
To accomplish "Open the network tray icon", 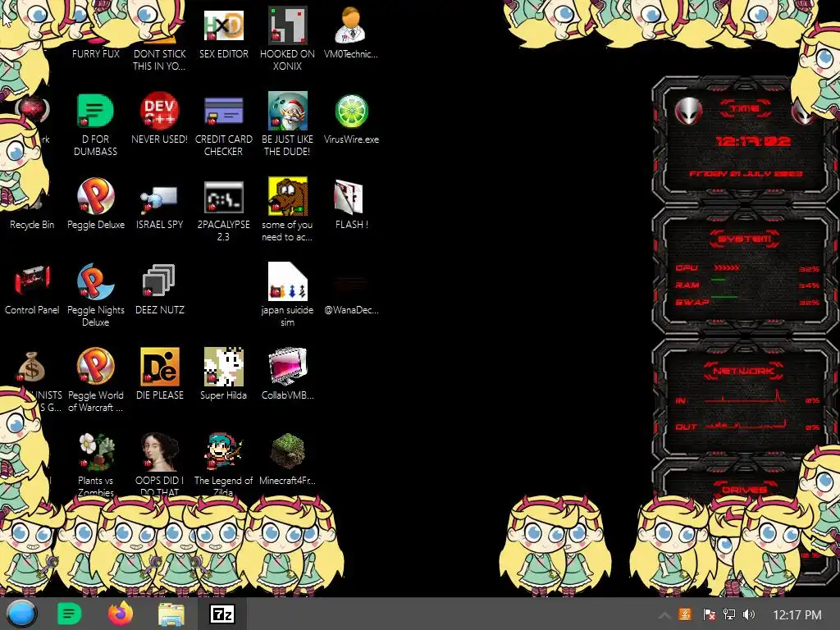I will (x=728, y=614).
